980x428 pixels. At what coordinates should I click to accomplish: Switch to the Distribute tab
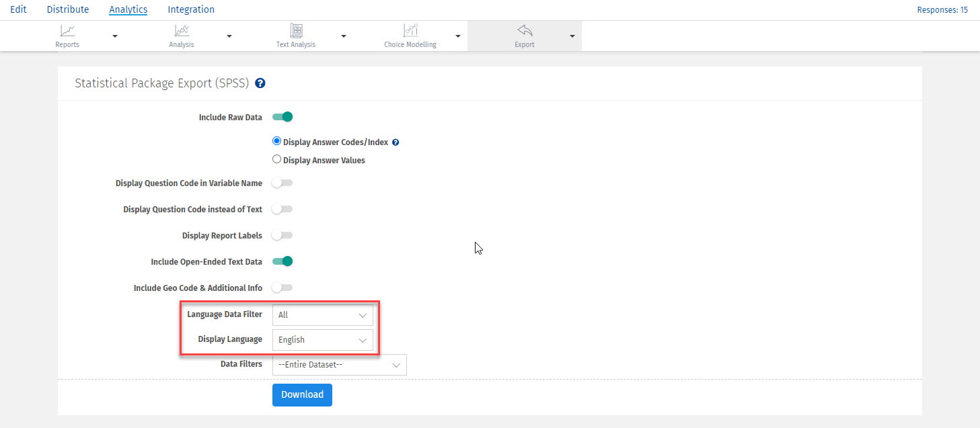pyautogui.click(x=68, y=9)
